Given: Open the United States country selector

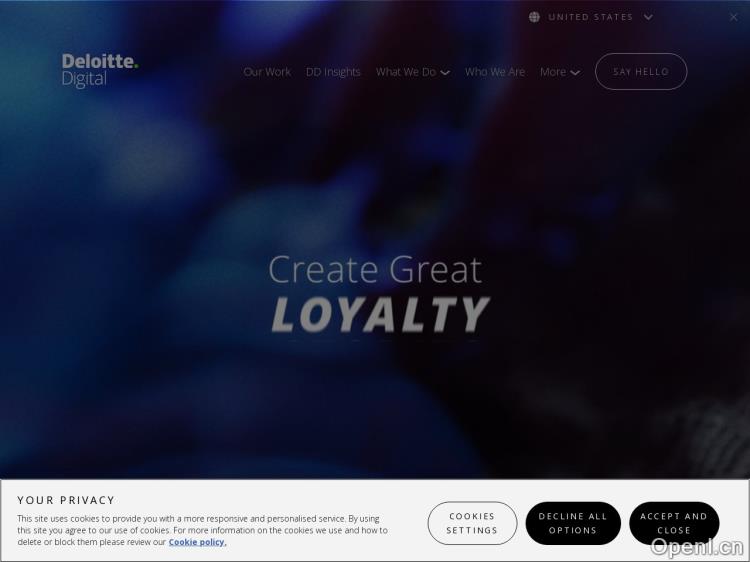Looking at the screenshot, I should click(x=591, y=17).
